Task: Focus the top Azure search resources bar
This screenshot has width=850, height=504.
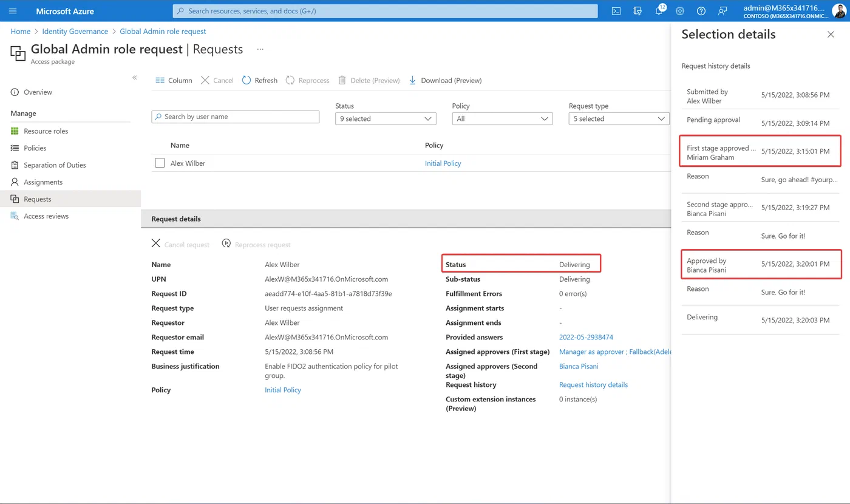Action: [x=385, y=11]
